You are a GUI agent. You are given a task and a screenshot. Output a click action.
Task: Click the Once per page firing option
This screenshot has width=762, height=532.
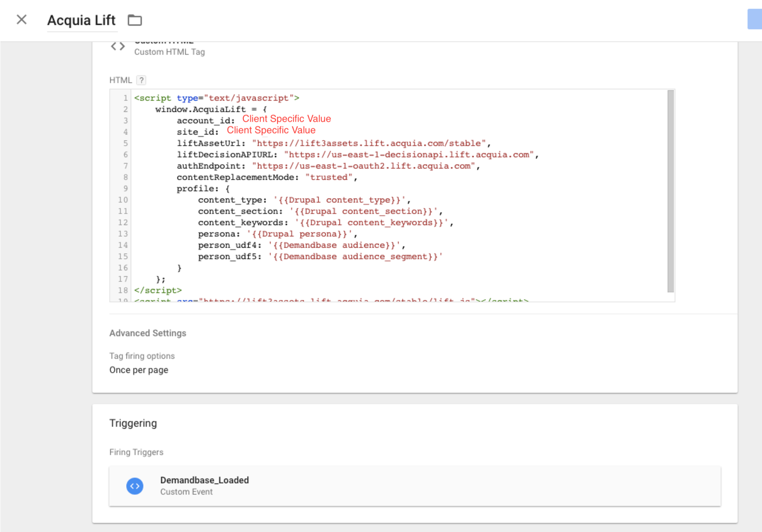(139, 370)
